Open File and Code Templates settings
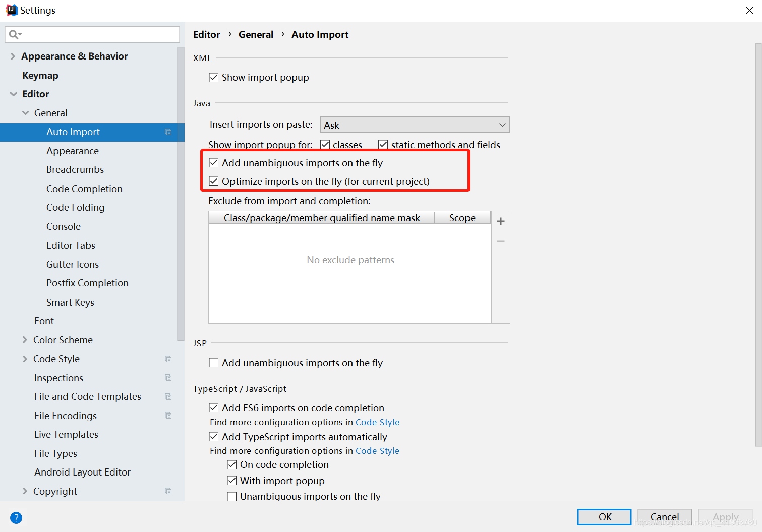The width and height of the screenshot is (762, 532). pos(88,397)
